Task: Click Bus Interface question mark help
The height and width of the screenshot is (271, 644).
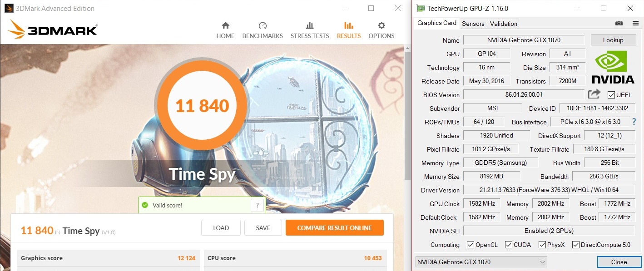Action: (x=634, y=122)
